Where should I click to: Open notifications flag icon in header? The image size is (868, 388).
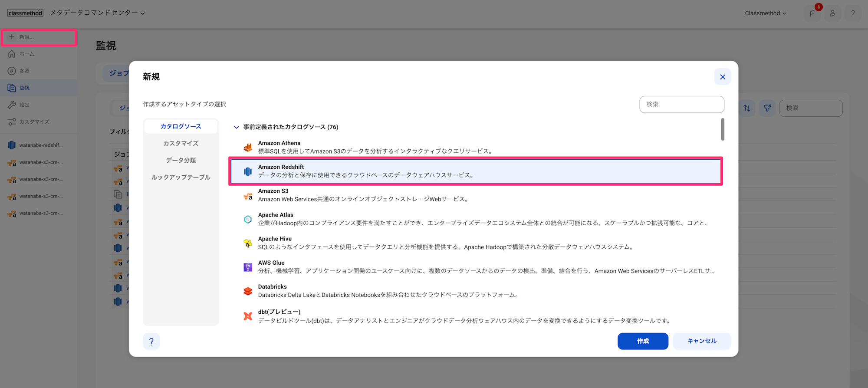tap(812, 13)
